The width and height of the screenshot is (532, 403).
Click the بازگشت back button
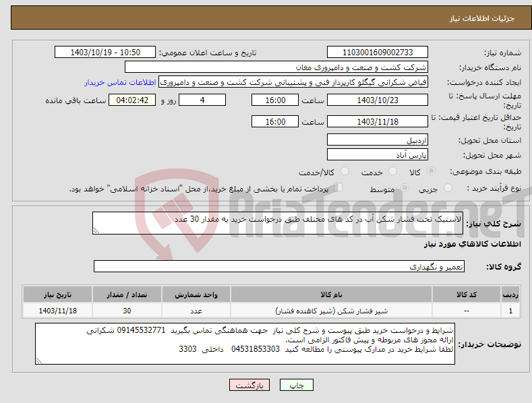pos(249,385)
